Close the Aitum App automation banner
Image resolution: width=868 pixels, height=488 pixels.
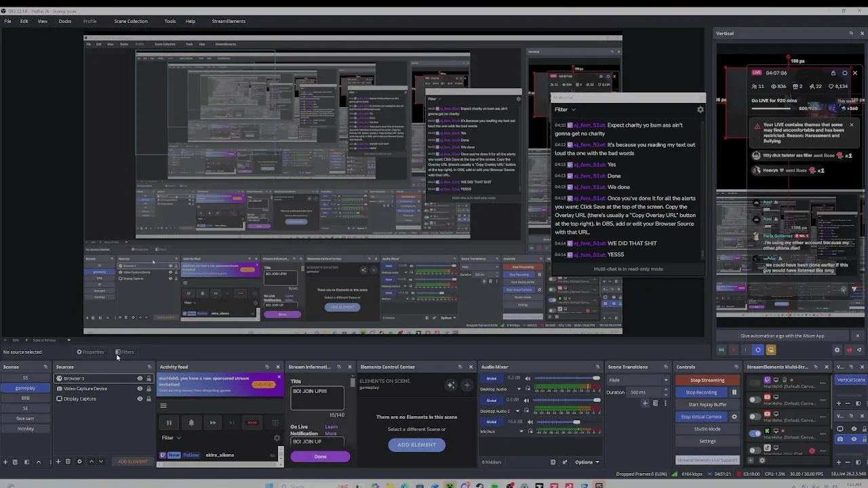pyautogui.click(x=857, y=335)
